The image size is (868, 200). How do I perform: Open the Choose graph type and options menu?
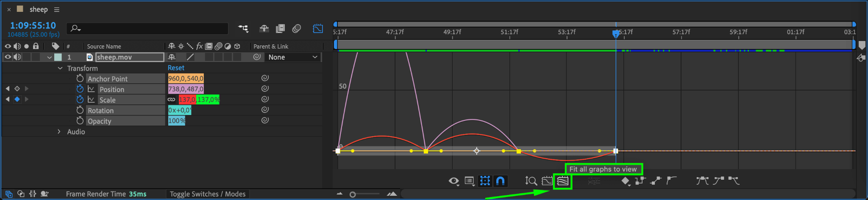tap(470, 181)
